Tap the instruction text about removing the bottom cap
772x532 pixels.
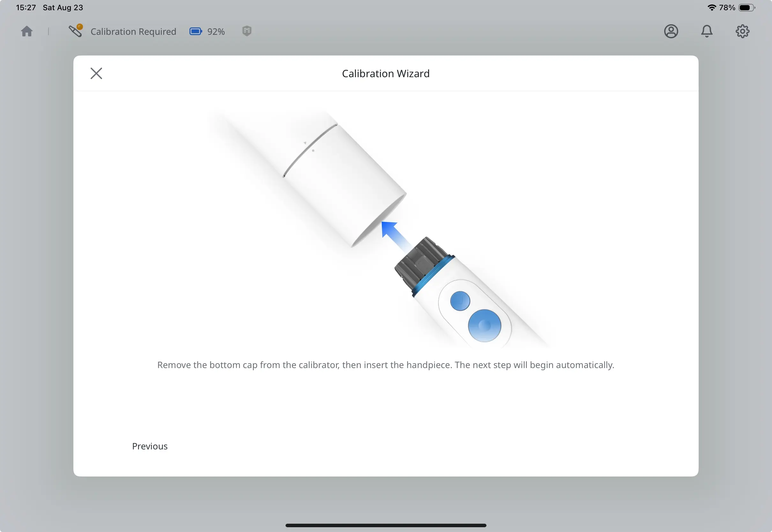point(385,365)
